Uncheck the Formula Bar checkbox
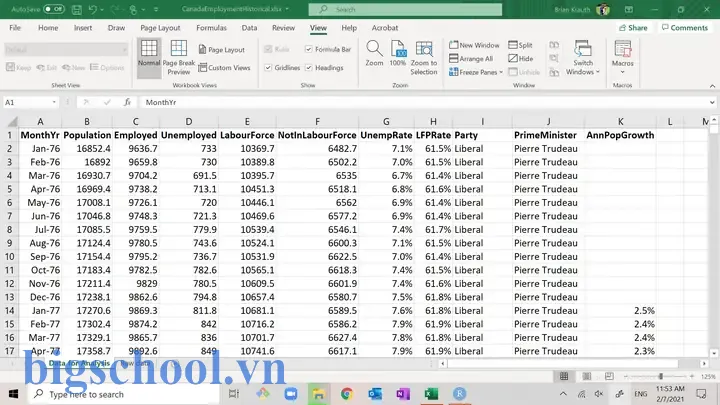The height and width of the screenshot is (405, 720). tap(309, 49)
